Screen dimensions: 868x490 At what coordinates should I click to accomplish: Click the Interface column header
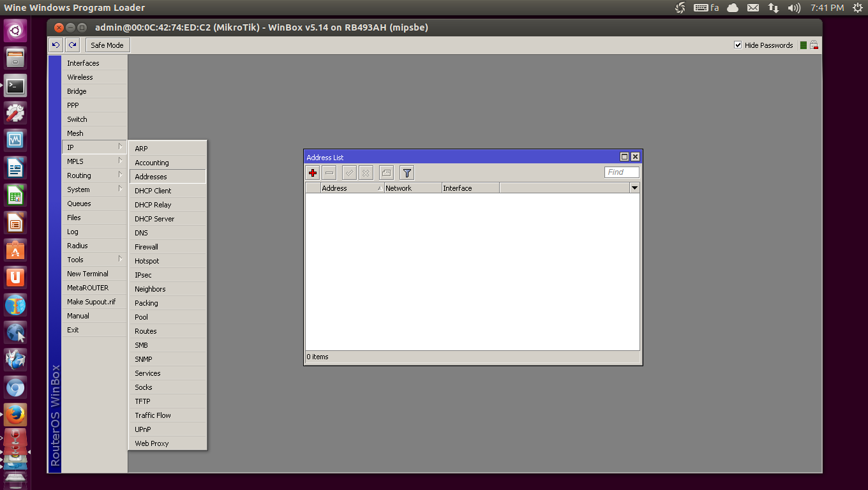point(470,188)
